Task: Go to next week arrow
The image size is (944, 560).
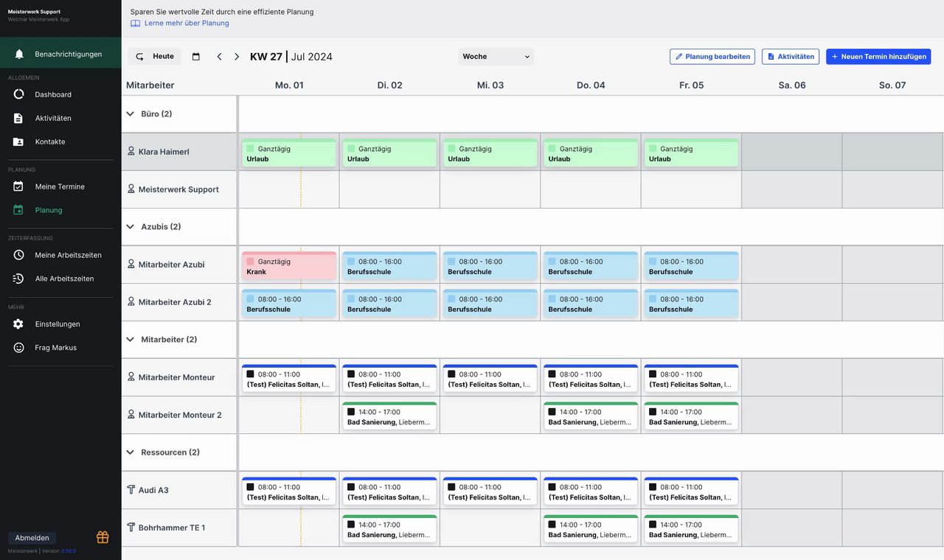Action: click(237, 57)
